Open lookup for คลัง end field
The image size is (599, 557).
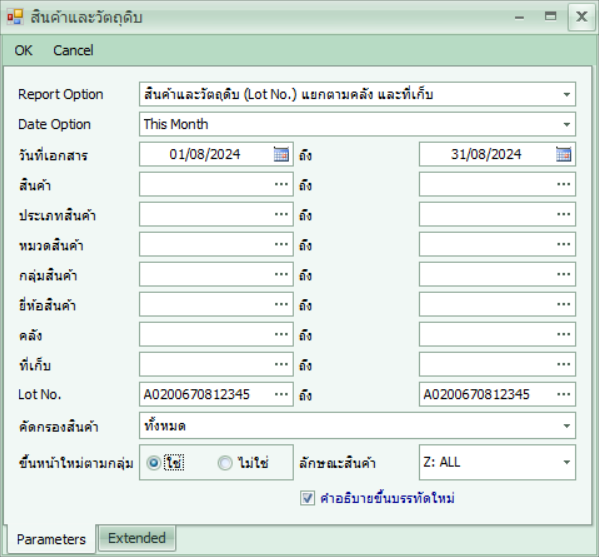coord(563,334)
